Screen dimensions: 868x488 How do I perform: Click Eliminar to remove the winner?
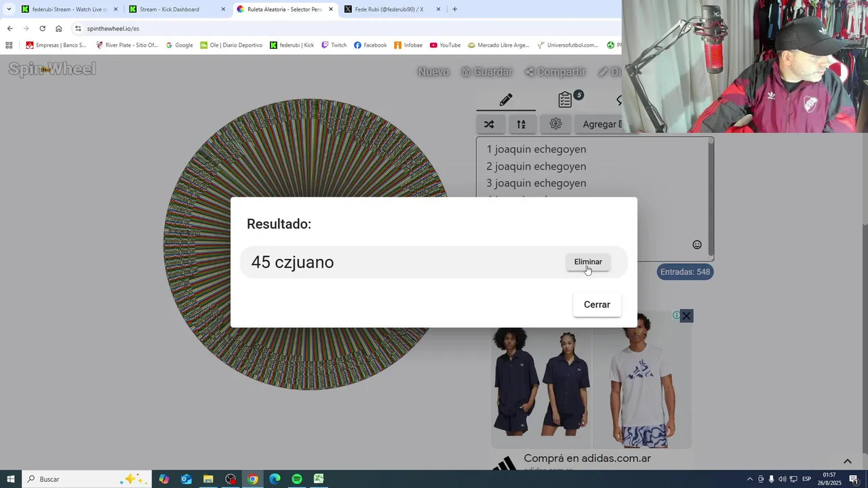[588, 262]
